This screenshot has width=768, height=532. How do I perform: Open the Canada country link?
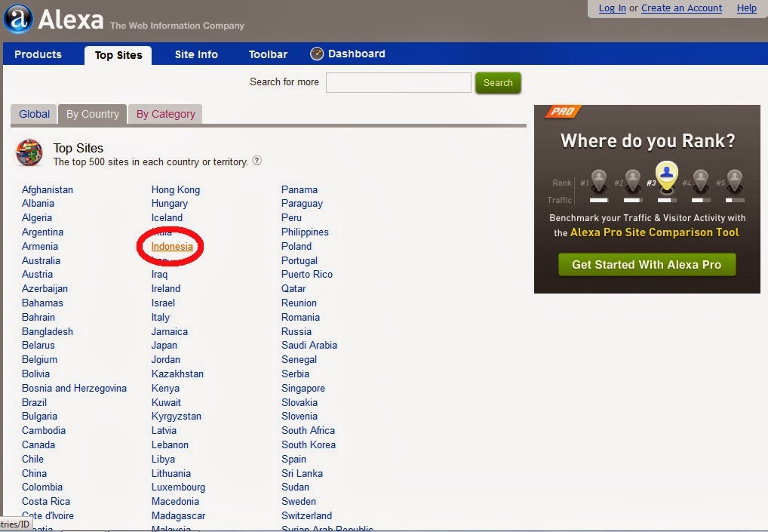click(38, 444)
